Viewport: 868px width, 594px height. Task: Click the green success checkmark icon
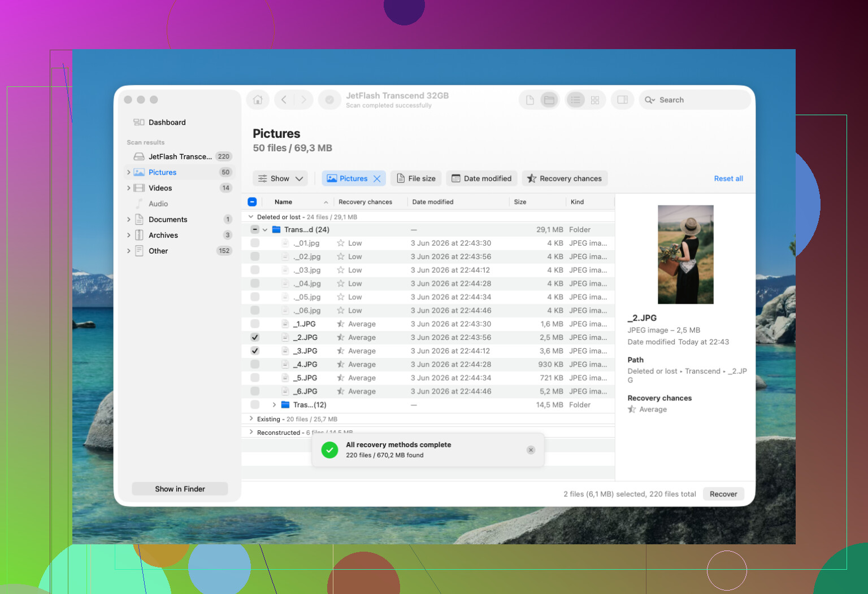coord(329,450)
